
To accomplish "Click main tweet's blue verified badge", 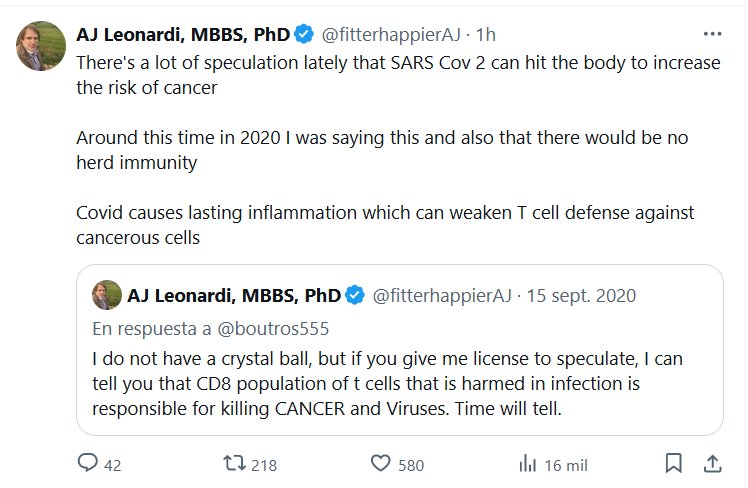I will point(305,35).
